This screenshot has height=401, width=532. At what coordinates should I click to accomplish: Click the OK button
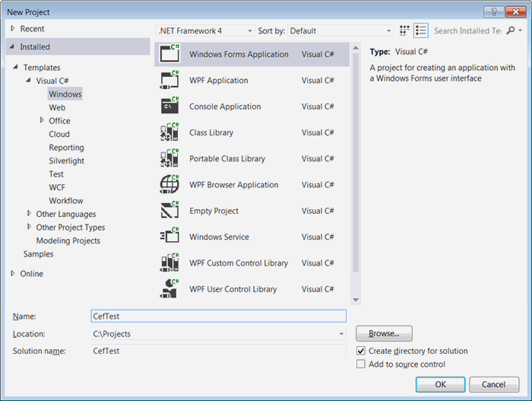(440, 384)
